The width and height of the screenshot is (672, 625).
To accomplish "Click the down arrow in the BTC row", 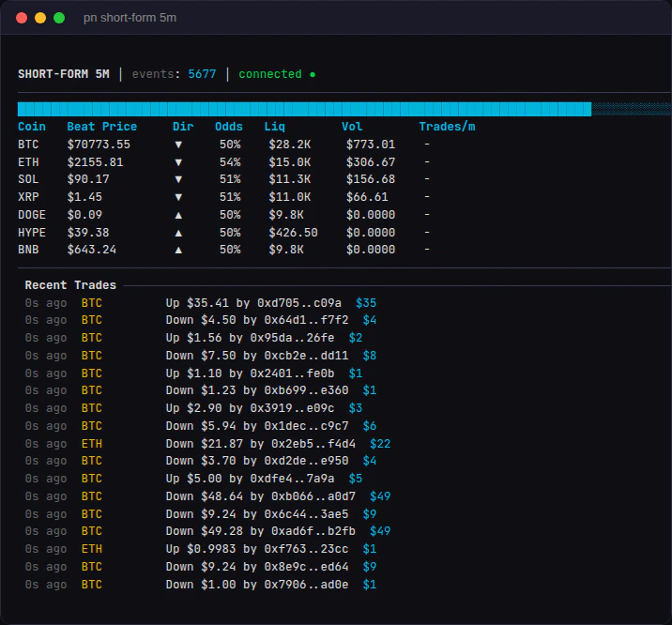I will pos(178,145).
